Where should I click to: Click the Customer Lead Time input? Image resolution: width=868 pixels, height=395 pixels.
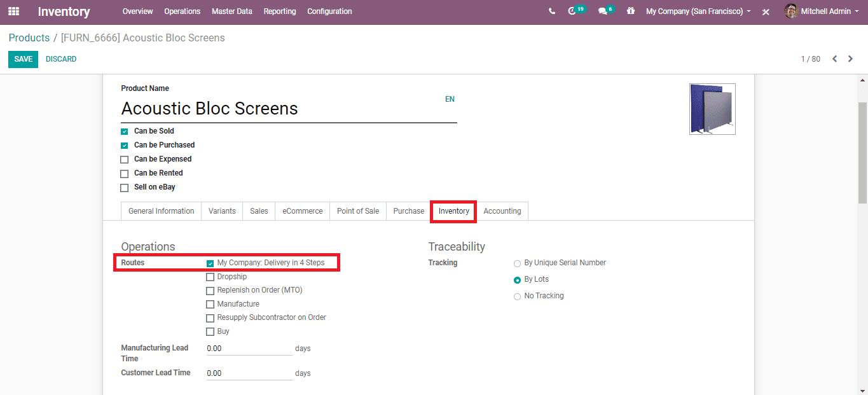click(x=249, y=373)
